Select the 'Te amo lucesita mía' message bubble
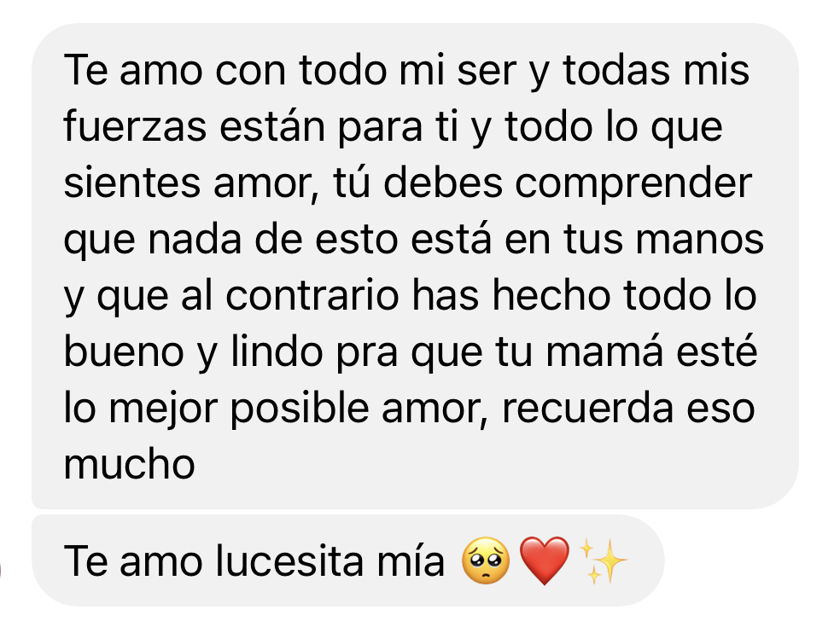 tap(348, 560)
